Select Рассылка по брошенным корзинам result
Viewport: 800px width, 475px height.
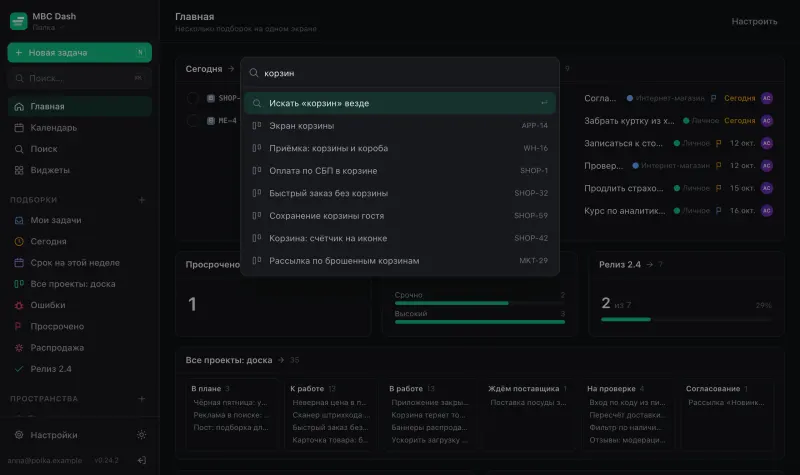(x=399, y=260)
